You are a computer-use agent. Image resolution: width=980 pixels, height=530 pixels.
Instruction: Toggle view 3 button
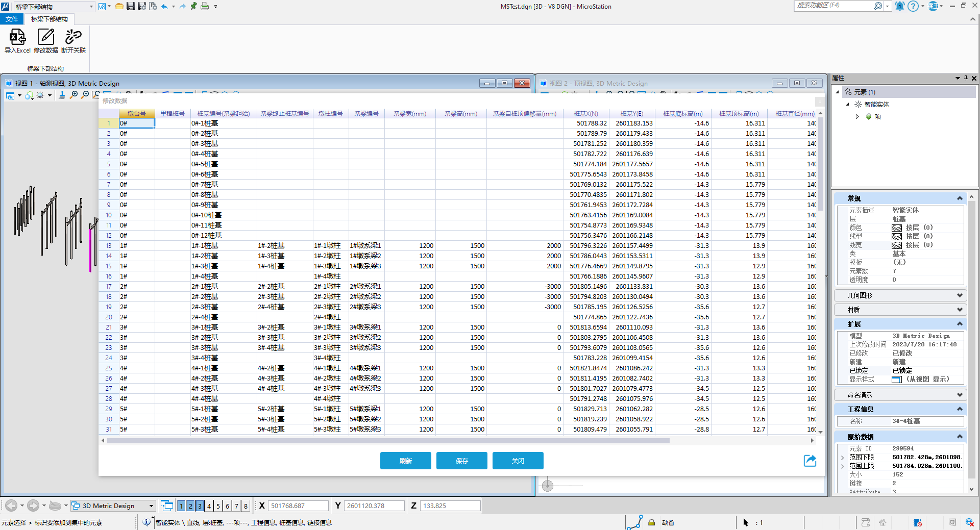(x=200, y=506)
